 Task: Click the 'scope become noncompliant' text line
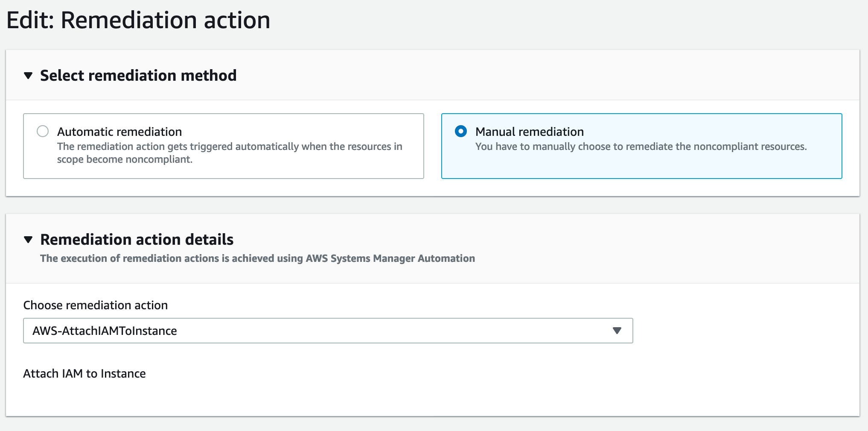pyautogui.click(x=125, y=159)
